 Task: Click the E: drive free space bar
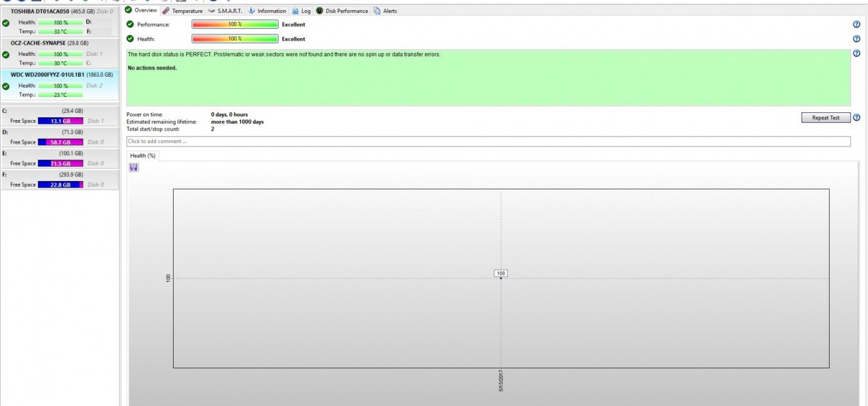click(60, 164)
